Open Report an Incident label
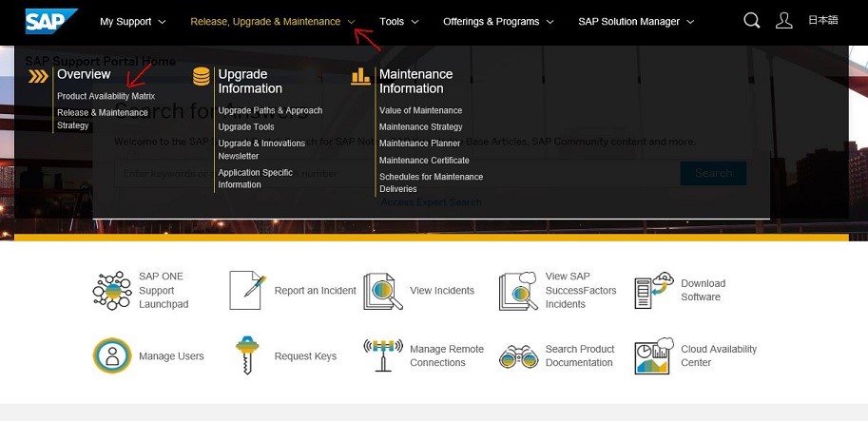Screen dimensions: 868x421 tap(315, 291)
